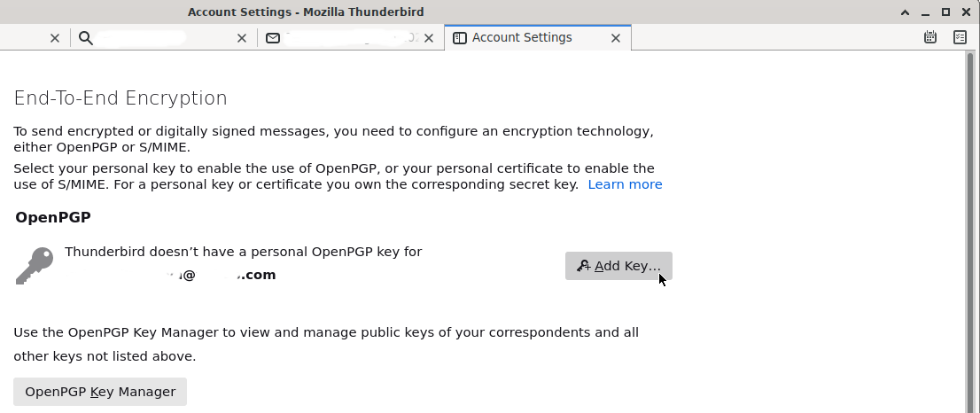Click the envelope icon on the mail tab
The width and height of the screenshot is (980, 413).
point(273,38)
